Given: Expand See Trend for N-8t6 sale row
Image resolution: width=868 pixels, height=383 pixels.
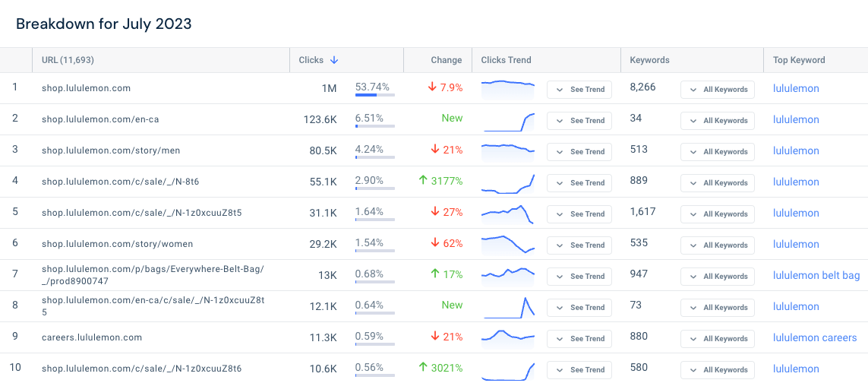Looking at the screenshot, I should 579,182.
